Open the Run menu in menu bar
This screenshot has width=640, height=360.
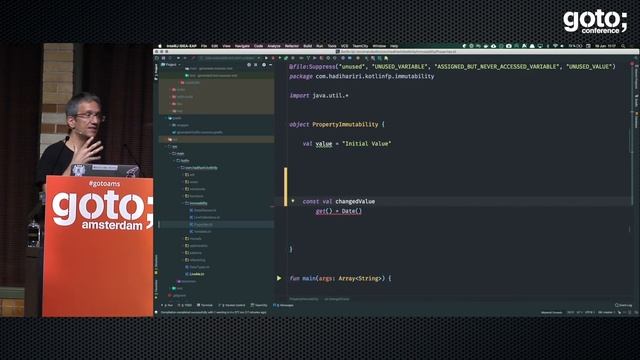point(320,46)
